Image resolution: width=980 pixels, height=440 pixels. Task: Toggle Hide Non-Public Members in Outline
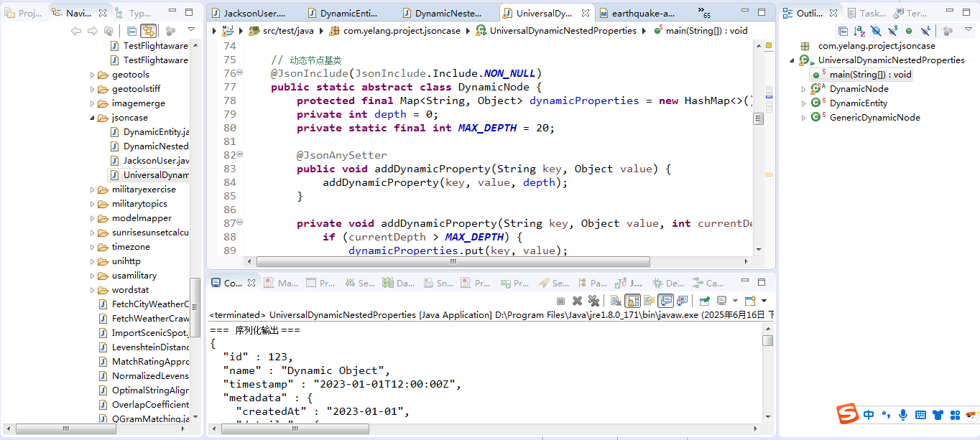tap(909, 31)
